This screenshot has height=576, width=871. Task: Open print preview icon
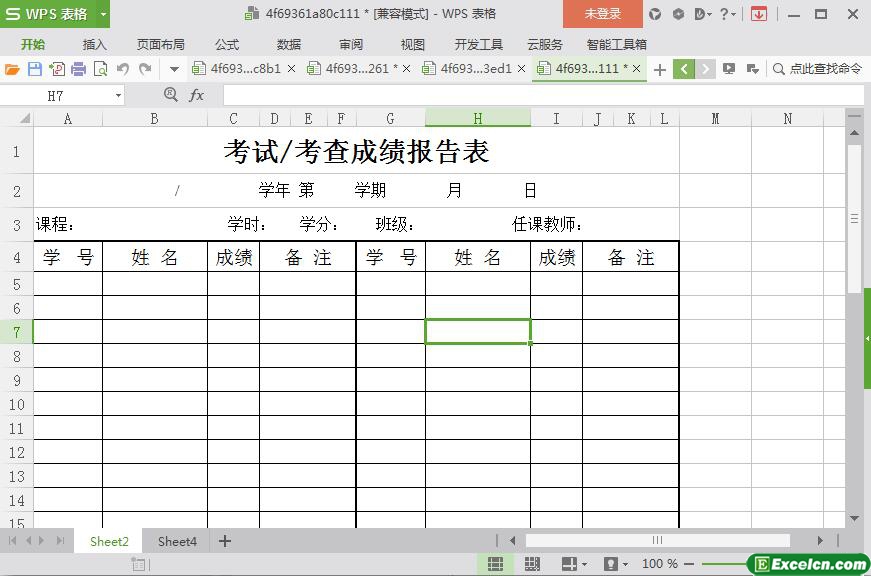(x=101, y=69)
